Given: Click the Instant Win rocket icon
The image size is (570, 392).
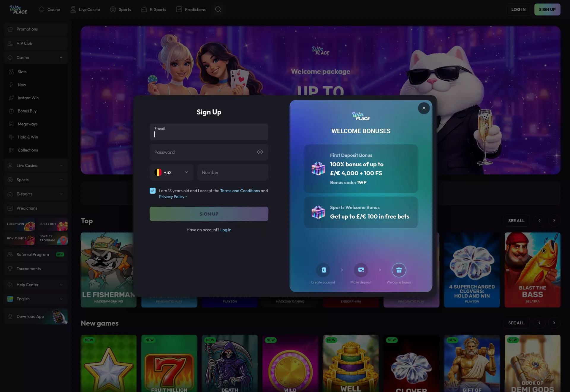Looking at the screenshot, I should (x=11, y=98).
